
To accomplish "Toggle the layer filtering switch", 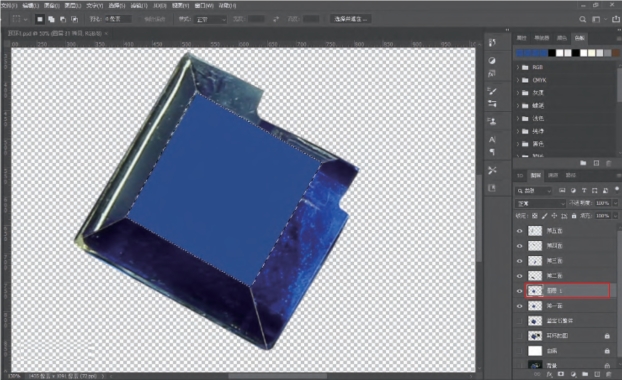I will 616,189.
